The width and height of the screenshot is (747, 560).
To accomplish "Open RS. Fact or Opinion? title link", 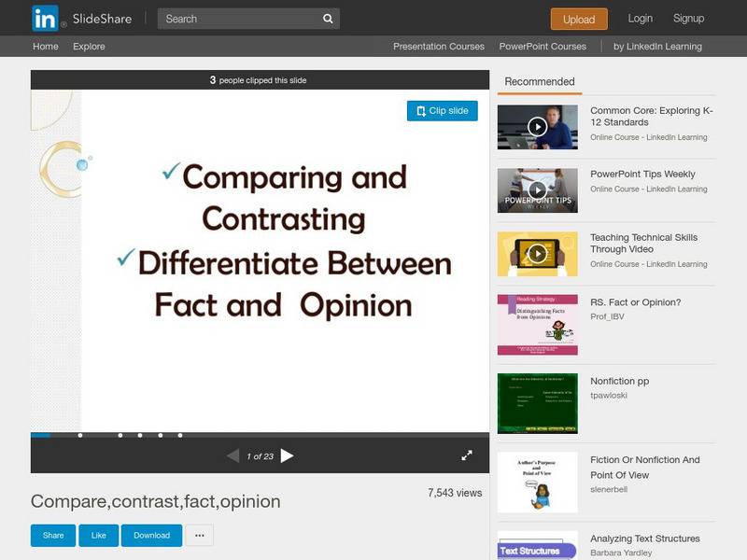I will 636,302.
